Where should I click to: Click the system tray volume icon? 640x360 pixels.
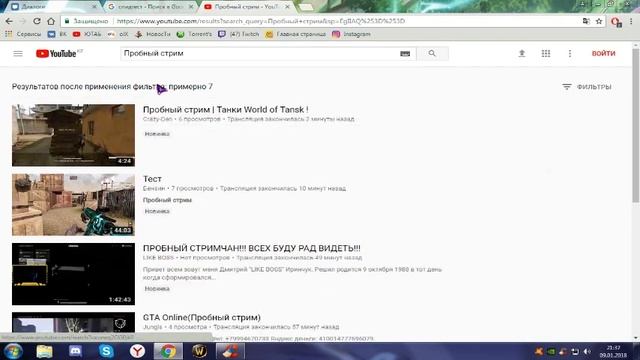click(587, 351)
